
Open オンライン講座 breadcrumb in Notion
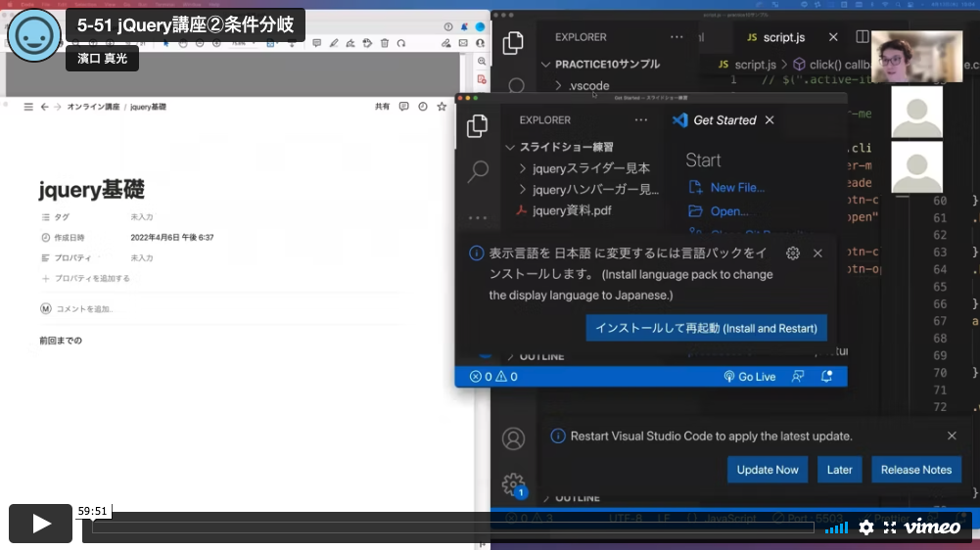click(93, 107)
